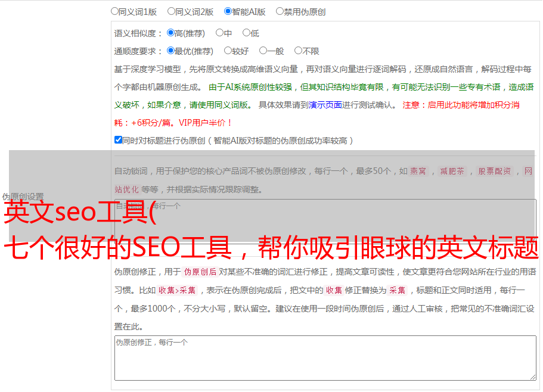The width and height of the screenshot is (543, 392).
Task: Set 语义相似度 to 低
Action: pyautogui.click(x=247, y=33)
